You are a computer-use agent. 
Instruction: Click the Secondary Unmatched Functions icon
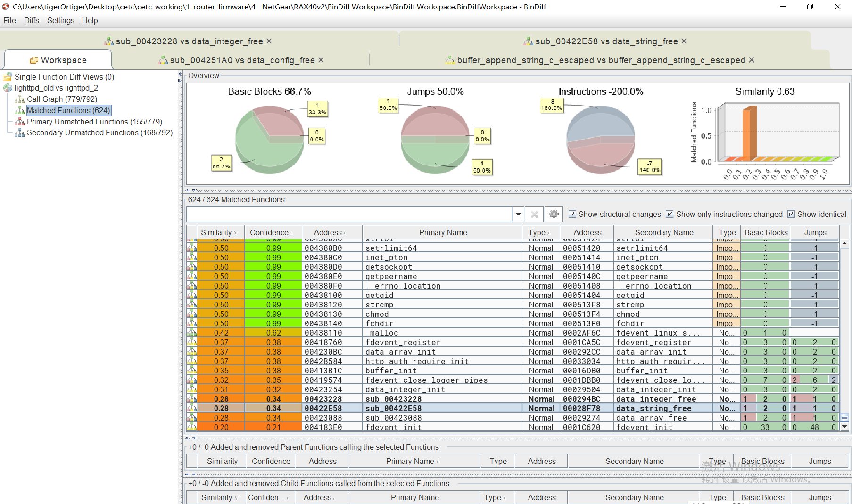pyautogui.click(x=20, y=132)
